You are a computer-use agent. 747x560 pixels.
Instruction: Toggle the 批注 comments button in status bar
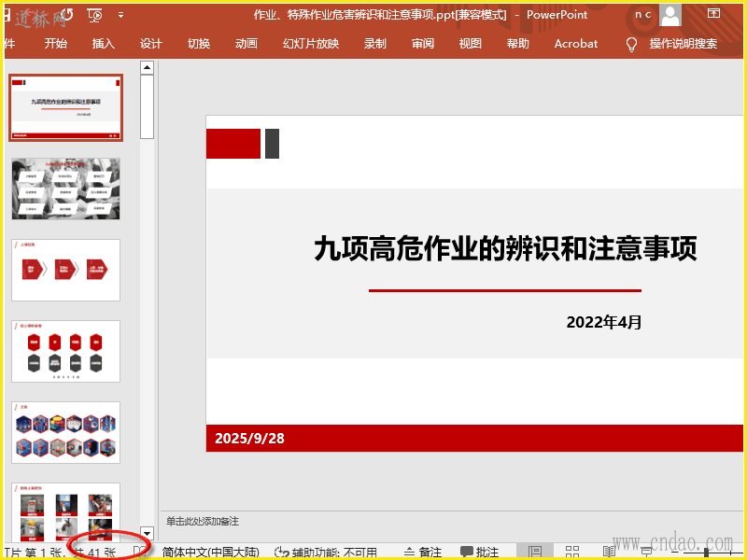pos(480,553)
